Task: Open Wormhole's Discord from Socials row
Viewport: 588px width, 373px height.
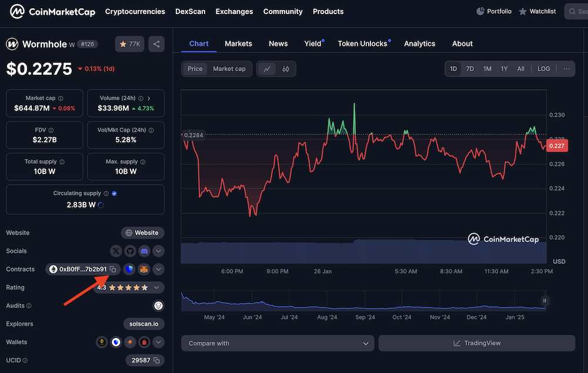Action: [x=144, y=251]
